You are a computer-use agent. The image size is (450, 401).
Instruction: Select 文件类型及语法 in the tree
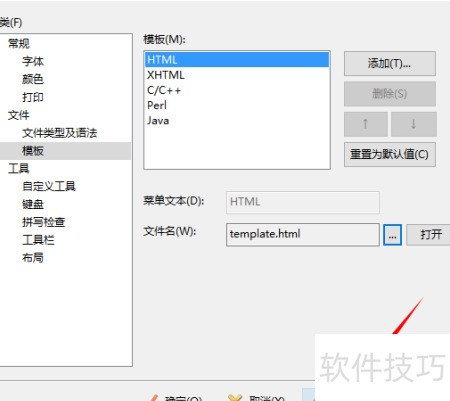(60, 133)
